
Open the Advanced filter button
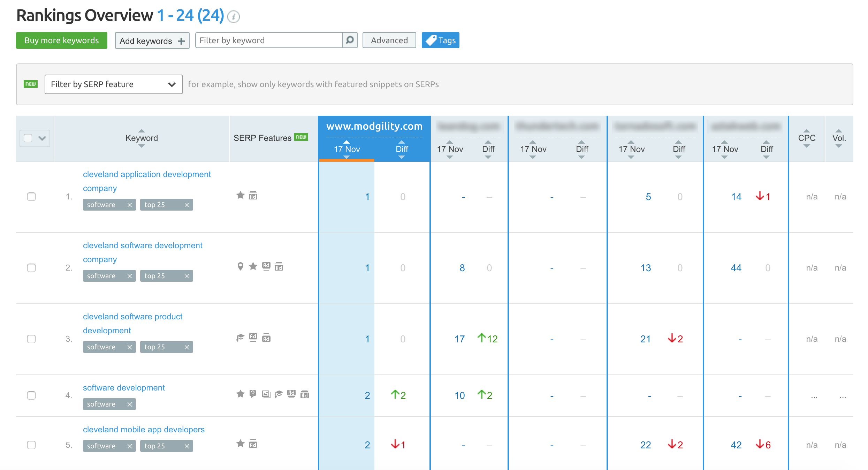(x=389, y=40)
